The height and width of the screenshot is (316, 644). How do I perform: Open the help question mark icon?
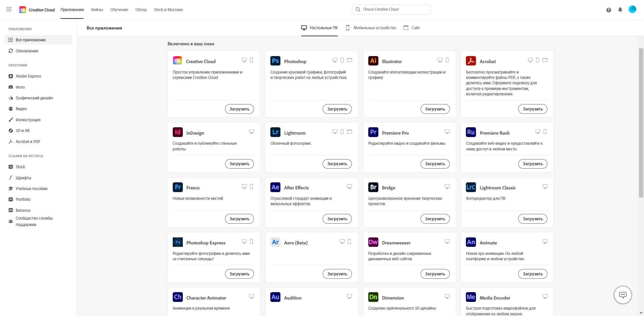[x=609, y=10]
